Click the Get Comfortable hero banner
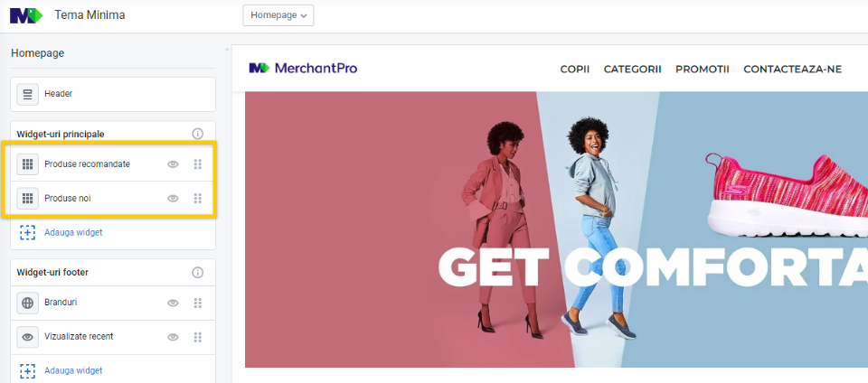 (x=556, y=229)
